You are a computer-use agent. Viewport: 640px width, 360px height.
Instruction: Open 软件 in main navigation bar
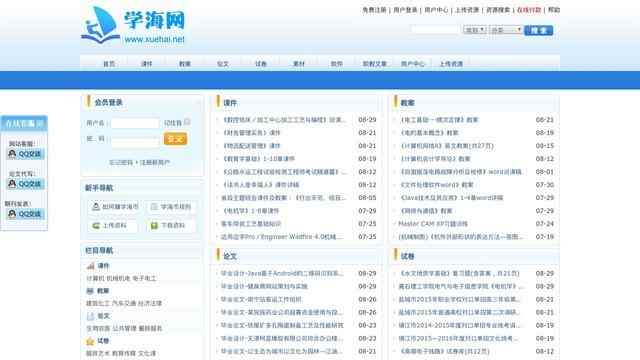336,64
